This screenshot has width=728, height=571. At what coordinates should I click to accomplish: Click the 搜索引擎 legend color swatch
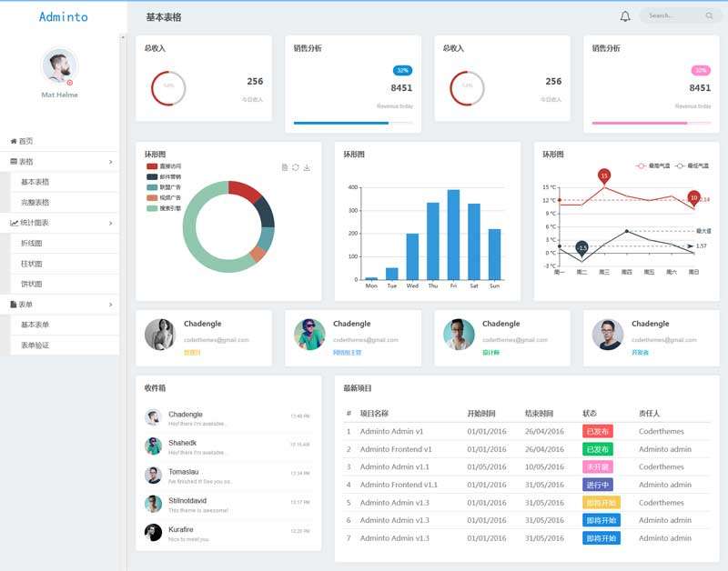(x=152, y=208)
